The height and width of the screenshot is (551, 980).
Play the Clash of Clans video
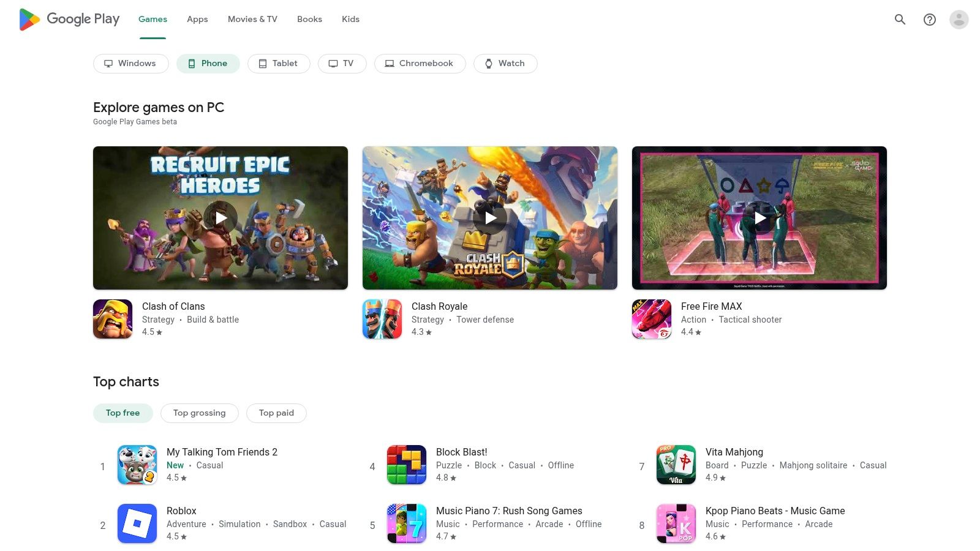[x=221, y=218]
